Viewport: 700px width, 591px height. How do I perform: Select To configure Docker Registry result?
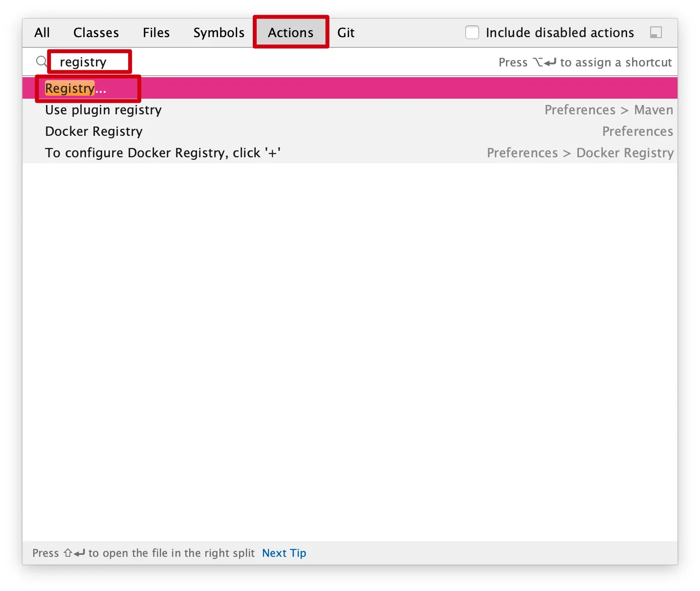click(x=350, y=153)
